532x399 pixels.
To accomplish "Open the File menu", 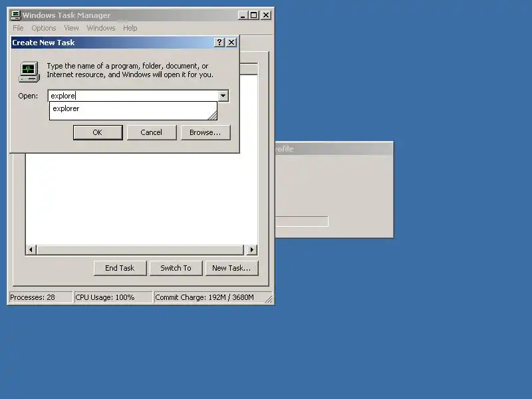I will 18,28.
